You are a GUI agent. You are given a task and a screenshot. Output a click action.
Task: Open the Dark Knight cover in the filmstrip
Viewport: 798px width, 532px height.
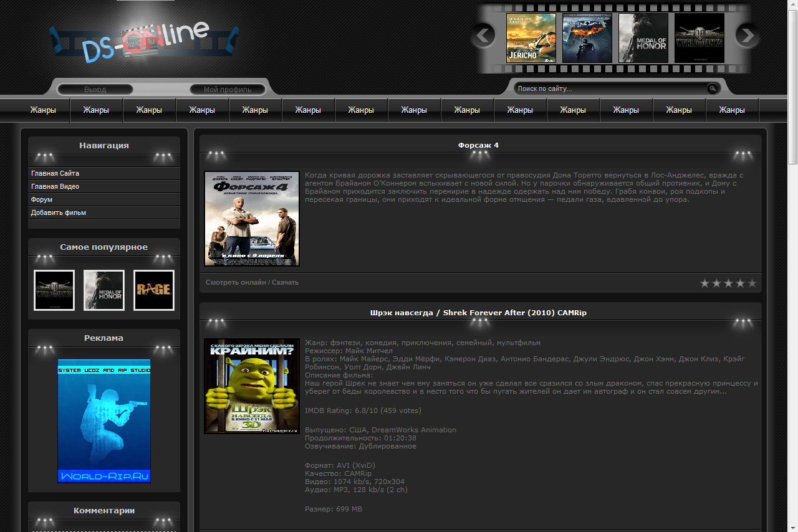587,38
